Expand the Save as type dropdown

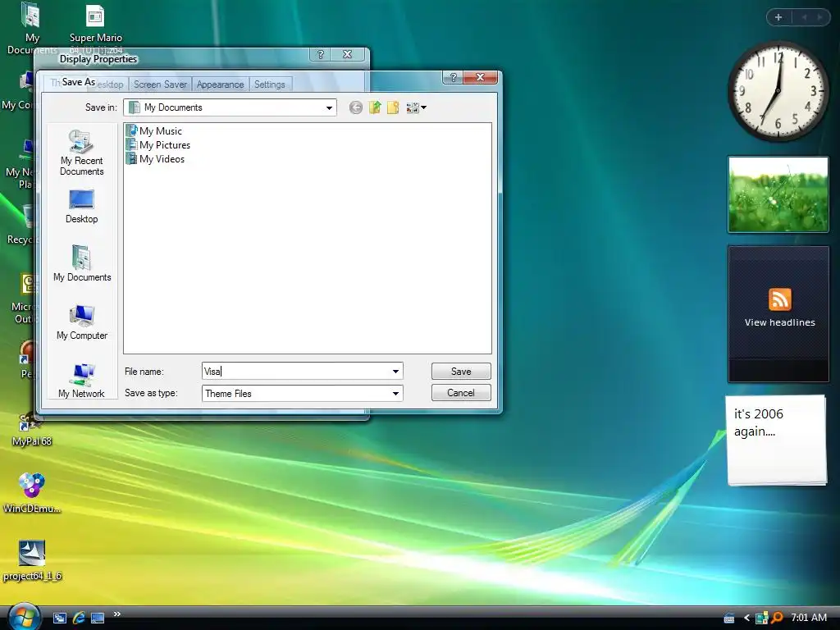coord(395,393)
